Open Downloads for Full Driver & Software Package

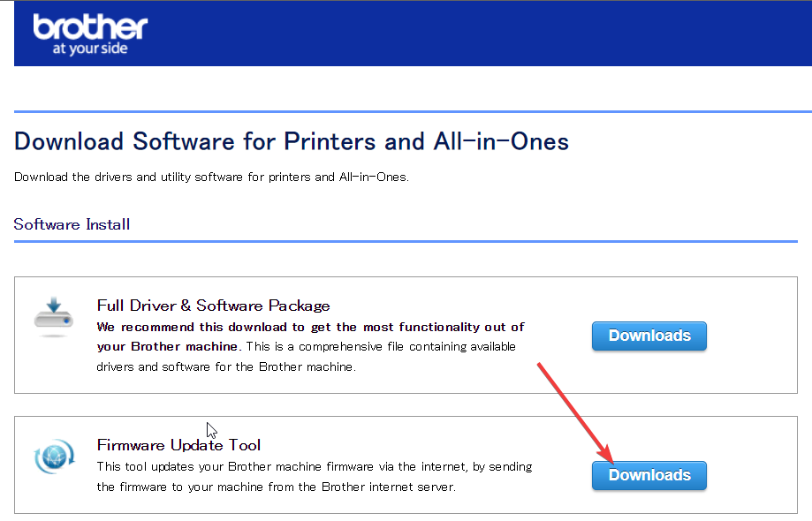click(x=649, y=336)
